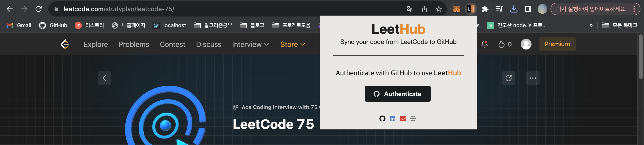Click the LeetCode notifications bell

coord(484,44)
